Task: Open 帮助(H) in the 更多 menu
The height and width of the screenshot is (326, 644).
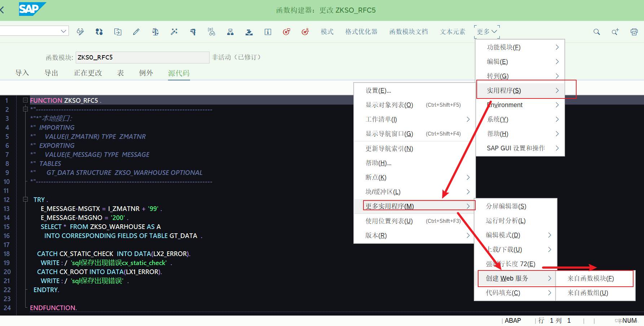Action: tap(520, 134)
